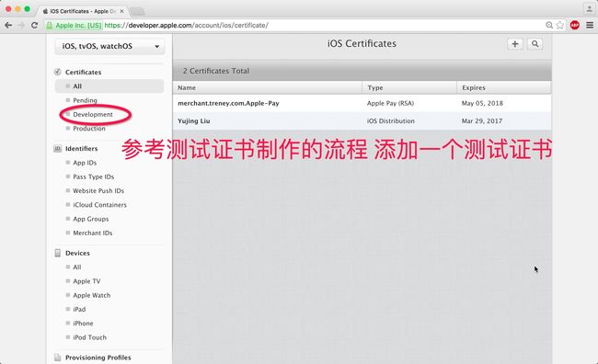Show iPhone devices

[x=83, y=324]
